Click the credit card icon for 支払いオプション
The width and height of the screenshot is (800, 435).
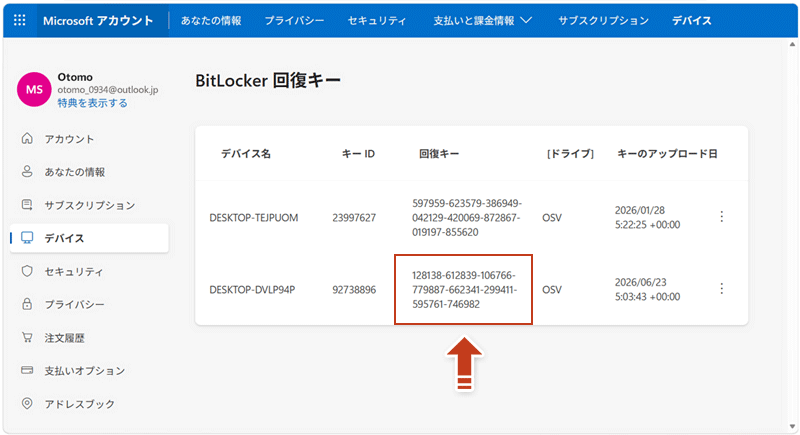27,370
